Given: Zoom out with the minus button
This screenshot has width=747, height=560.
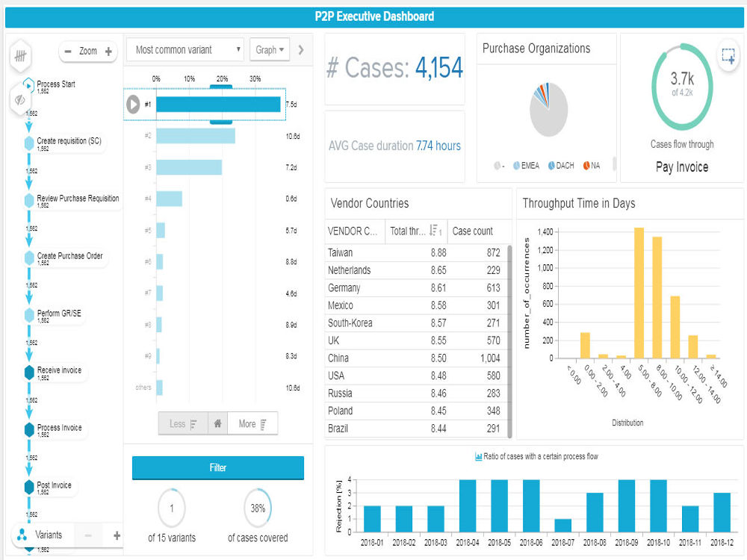Looking at the screenshot, I should (68, 52).
